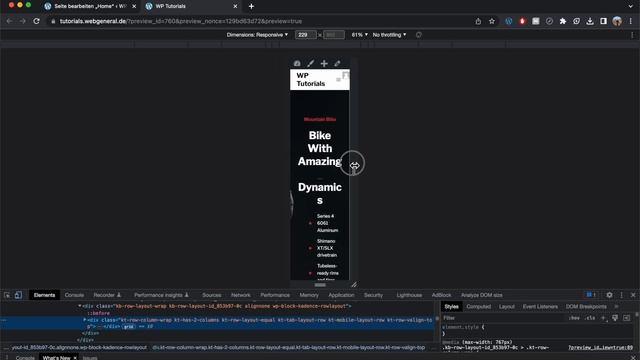The height and width of the screenshot is (360, 640).
Task: Click the 'Shimano XT/SLX drivetrain' list item
Action: pyautogui.click(x=327, y=248)
